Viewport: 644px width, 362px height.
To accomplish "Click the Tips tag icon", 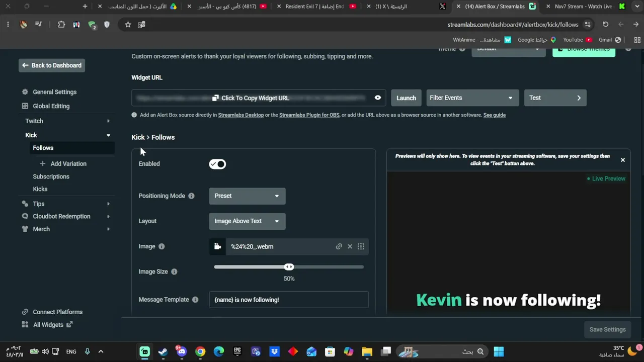I will (x=25, y=204).
